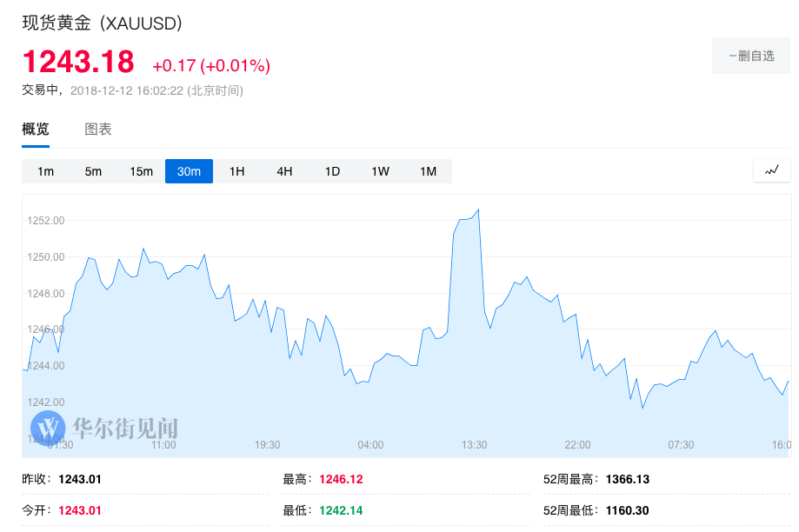Click the 现货黄金 (XAUUSD) title

[102, 23]
